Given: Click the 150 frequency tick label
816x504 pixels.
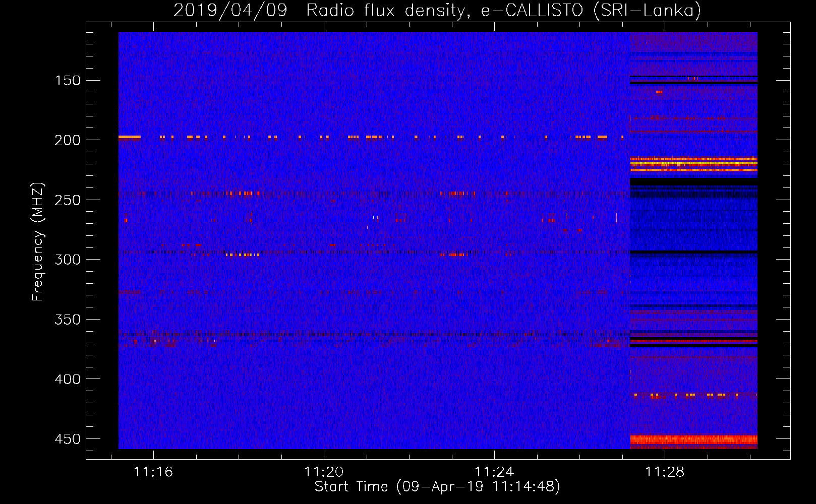Looking at the screenshot, I should click(x=68, y=81).
